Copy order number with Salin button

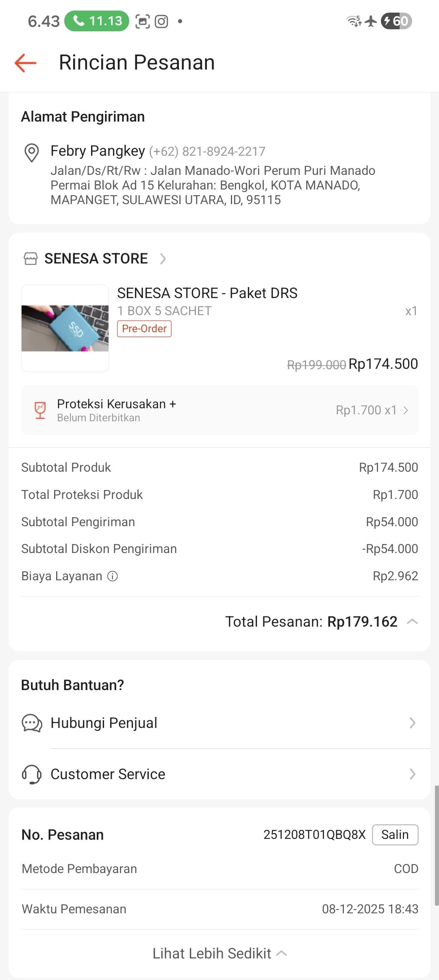click(395, 835)
